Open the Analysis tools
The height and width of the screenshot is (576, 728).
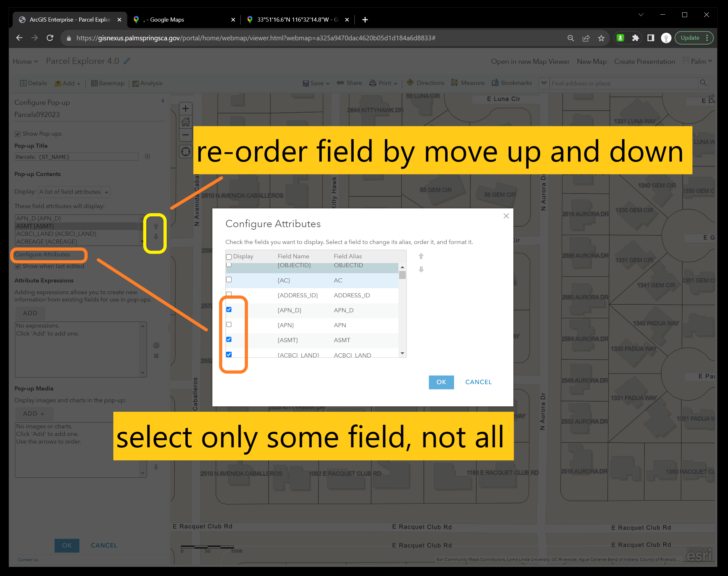[147, 83]
